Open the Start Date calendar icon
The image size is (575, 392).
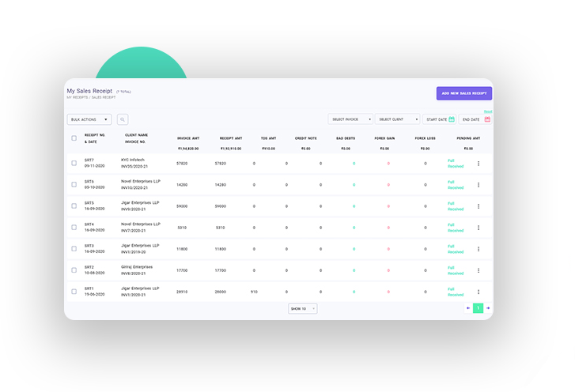coord(452,119)
